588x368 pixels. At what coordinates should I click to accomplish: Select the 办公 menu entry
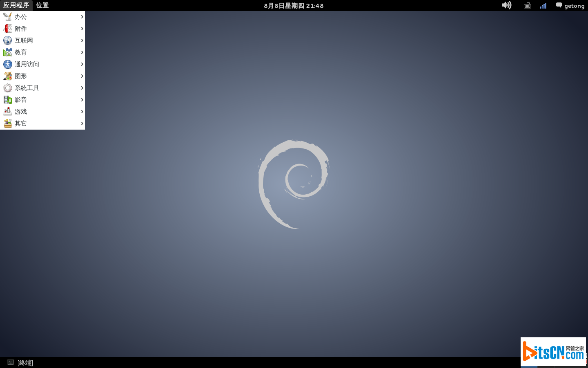tap(42, 17)
